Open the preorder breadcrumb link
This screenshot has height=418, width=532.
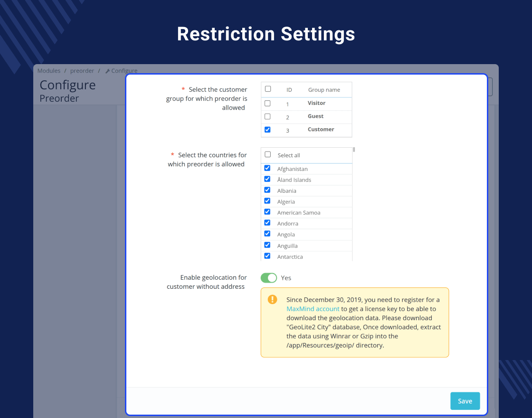click(82, 71)
